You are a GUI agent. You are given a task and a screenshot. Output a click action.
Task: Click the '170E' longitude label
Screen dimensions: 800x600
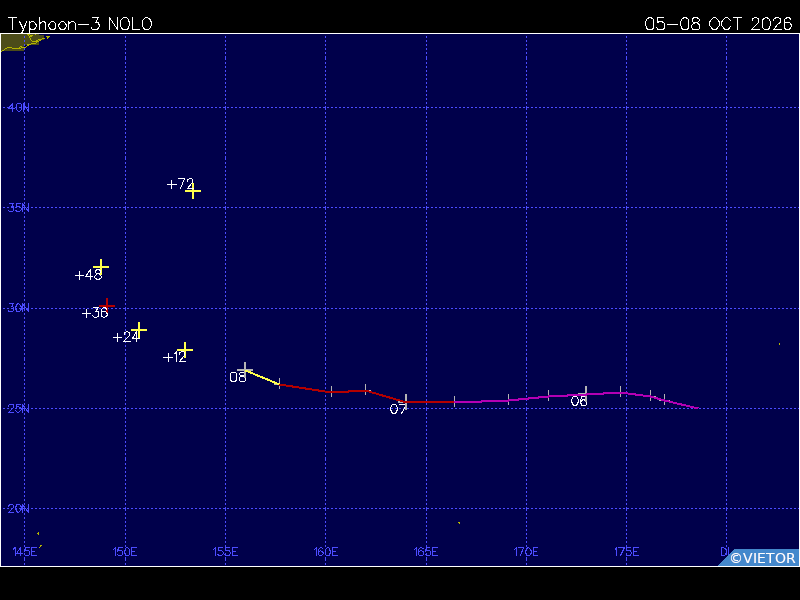[526, 552]
